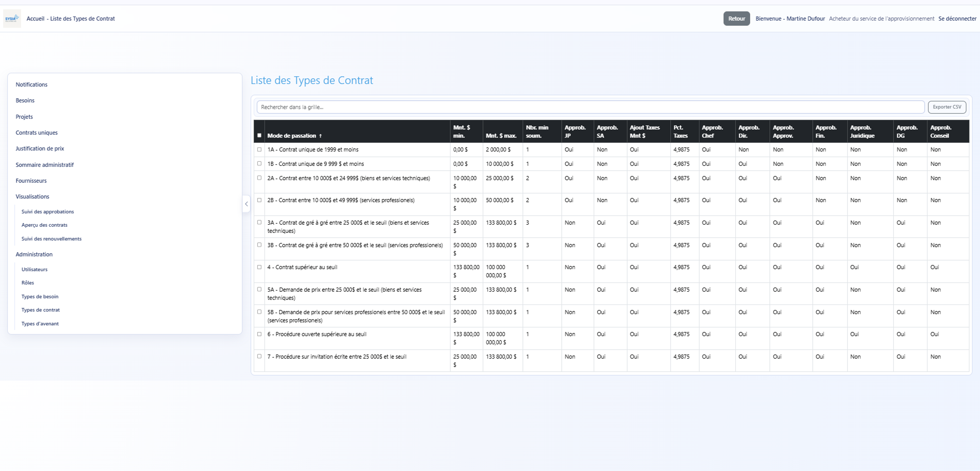
Task: Open Besoins in the sidebar
Action: [x=25, y=100]
